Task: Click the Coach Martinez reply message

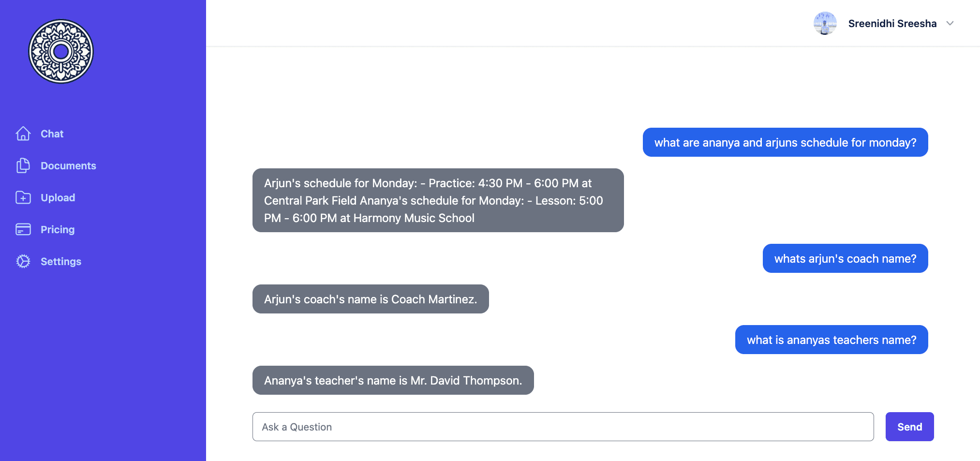Action: (371, 299)
